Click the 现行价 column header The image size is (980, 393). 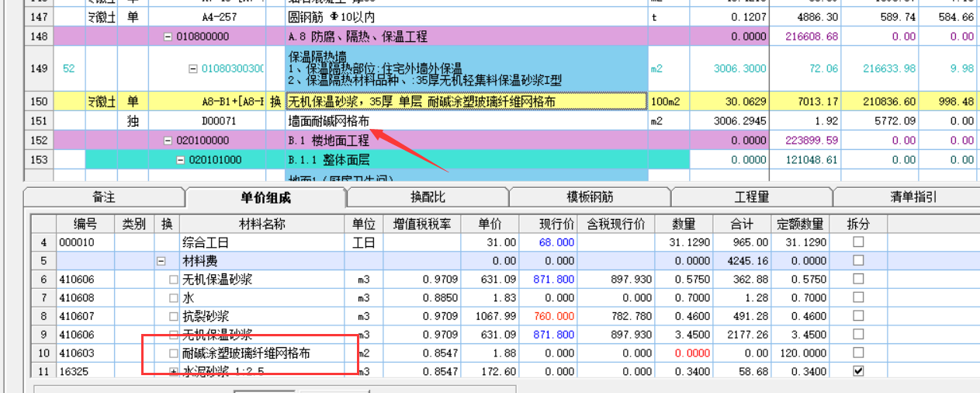click(549, 224)
